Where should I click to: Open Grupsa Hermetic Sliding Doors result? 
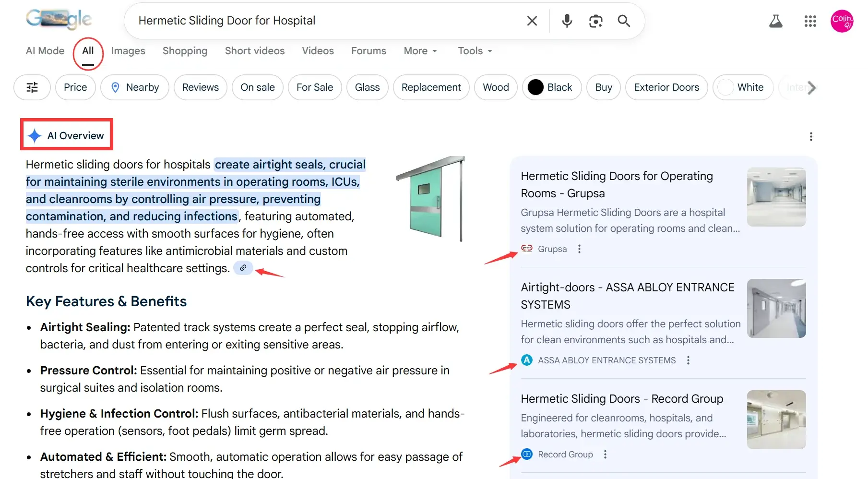pyautogui.click(x=617, y=184)
